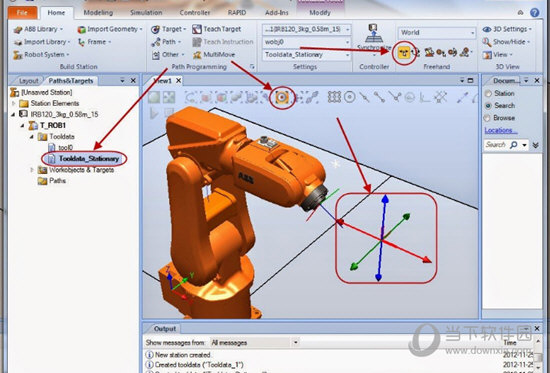Toggle Snap End mode
Viewport: 550px width, 373px height.
pyautogui.click(x=379, y=97)
